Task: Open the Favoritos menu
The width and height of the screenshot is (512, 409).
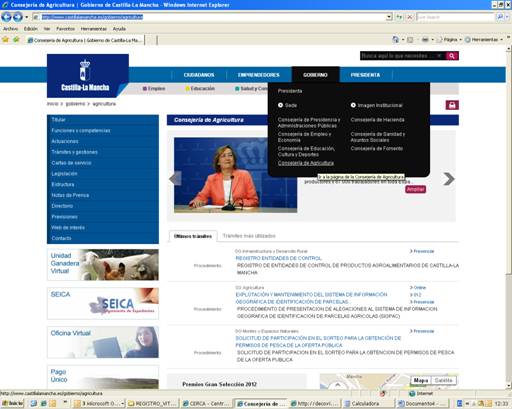Action: 65,29
